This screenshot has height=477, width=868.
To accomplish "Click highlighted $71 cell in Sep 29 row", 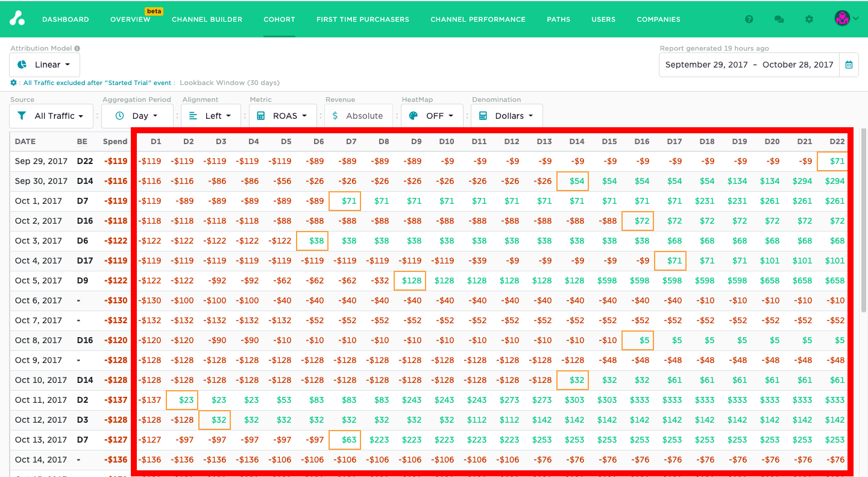I will 832,161.
